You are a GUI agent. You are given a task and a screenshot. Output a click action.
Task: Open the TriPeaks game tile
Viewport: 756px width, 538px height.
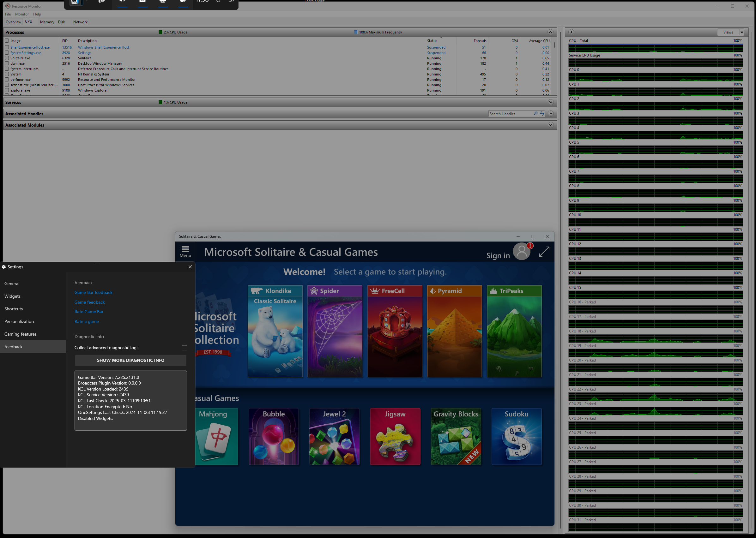click(x=514, y=331)
